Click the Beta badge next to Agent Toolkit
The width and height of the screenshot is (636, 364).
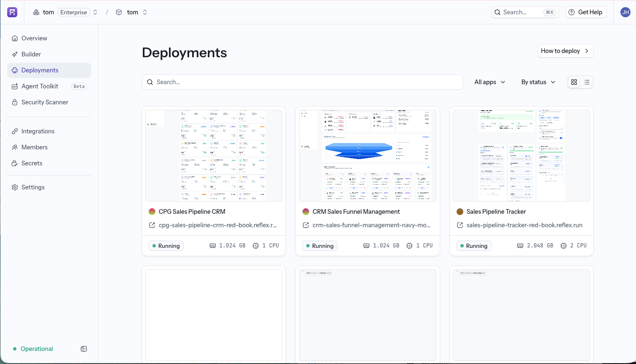tap(79, 86)
